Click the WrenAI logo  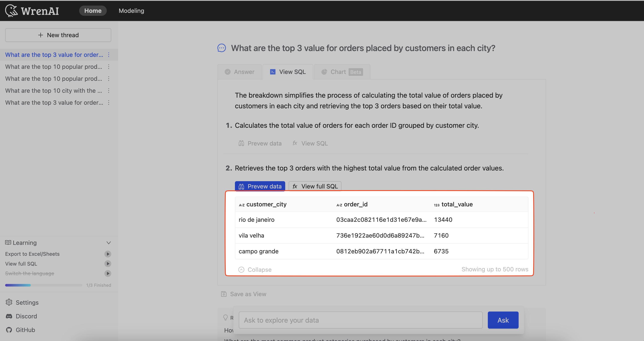[x=32, y=11]
